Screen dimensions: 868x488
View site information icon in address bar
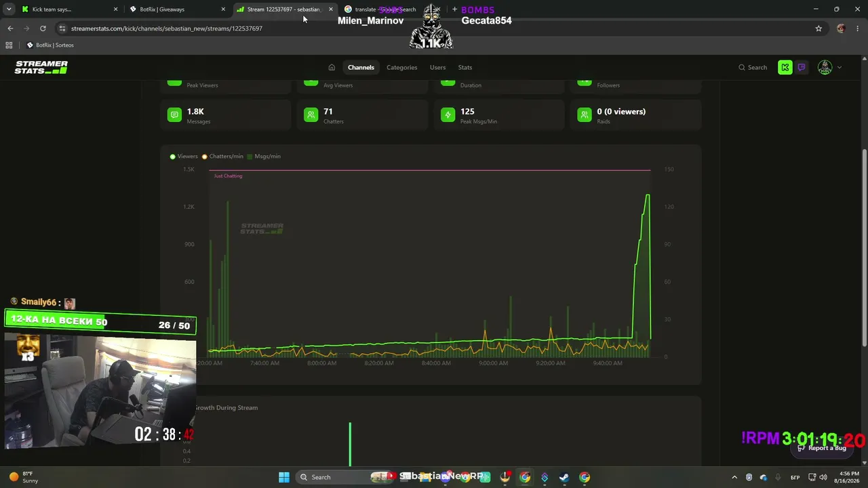[62, 28]
